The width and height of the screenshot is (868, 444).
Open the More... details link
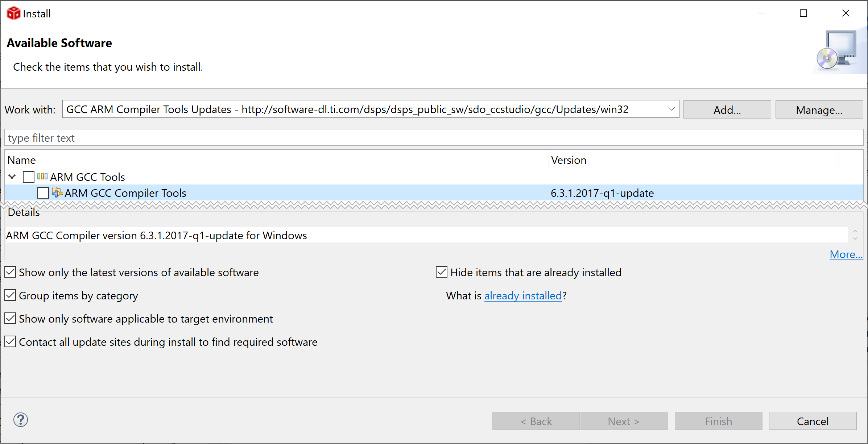tap(846, 254)
